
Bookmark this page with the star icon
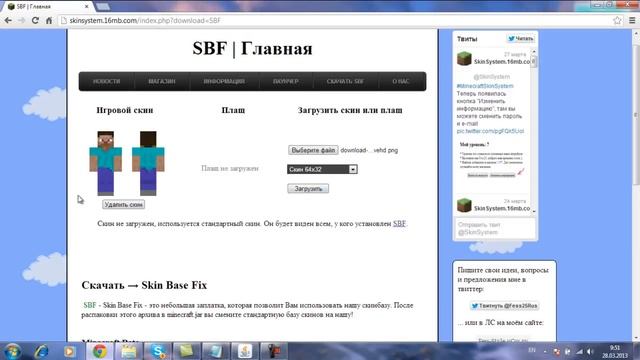coord(617,20)
